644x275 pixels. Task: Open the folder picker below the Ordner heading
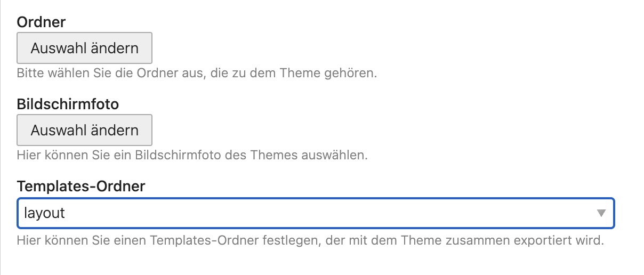point(84,48)
